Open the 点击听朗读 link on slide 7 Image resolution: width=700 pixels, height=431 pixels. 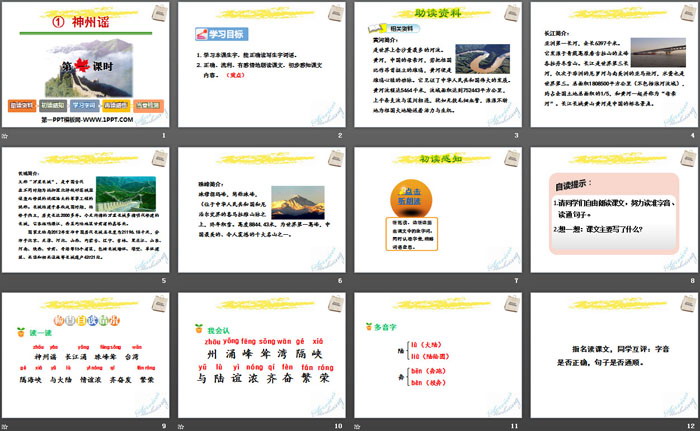pyautogui.click(x=410, y=196)
